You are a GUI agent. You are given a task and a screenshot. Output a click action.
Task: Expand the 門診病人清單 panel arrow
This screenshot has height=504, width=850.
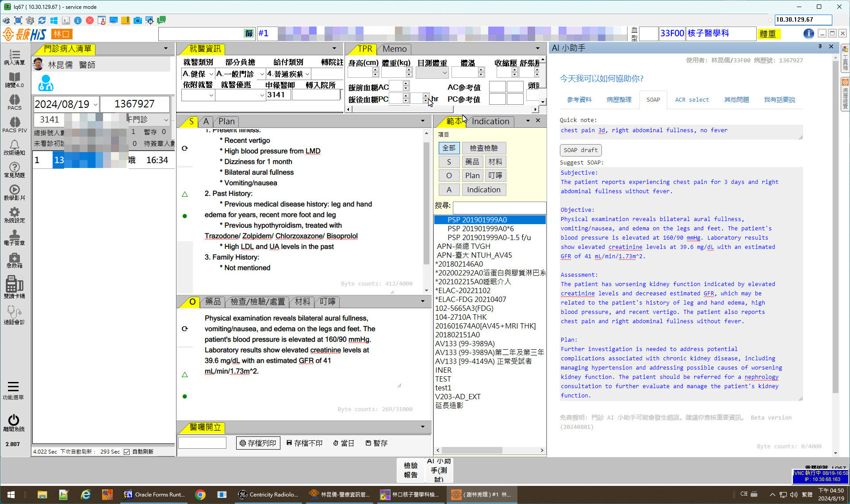[x=166, y=49]
